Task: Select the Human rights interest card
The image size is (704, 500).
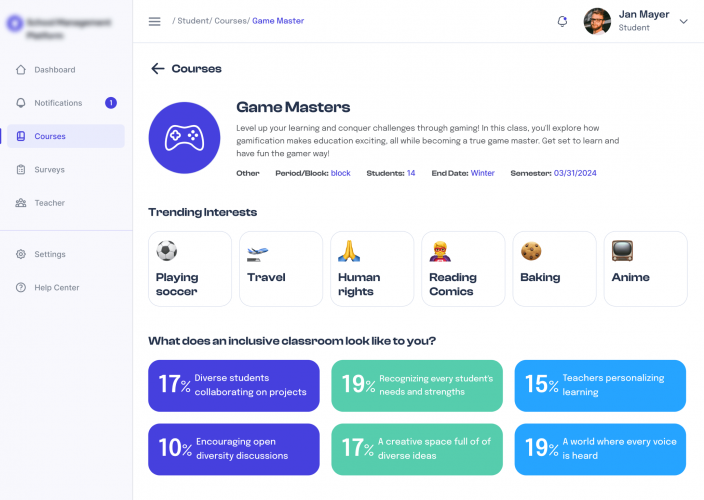Action: (x=372, y=269)
